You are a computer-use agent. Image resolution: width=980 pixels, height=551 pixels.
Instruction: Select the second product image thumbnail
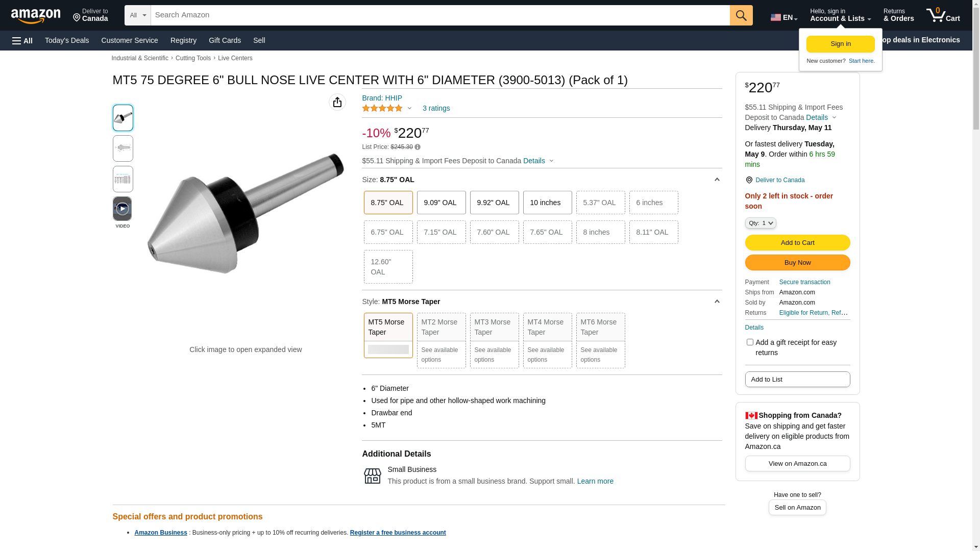click(122, 148)
